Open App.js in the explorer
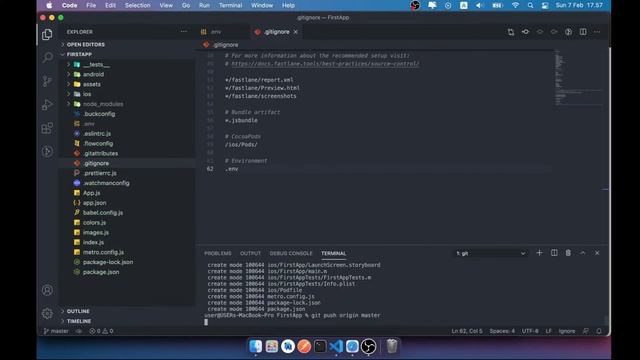Screen dimensions: 640x360 91,193
